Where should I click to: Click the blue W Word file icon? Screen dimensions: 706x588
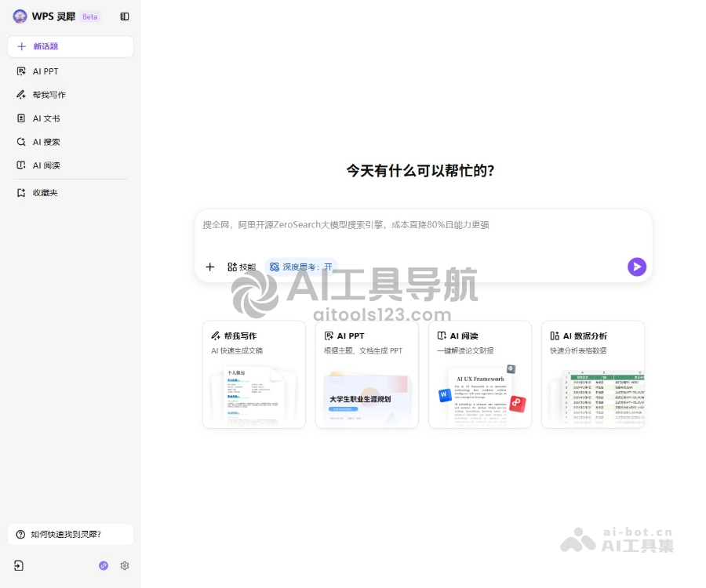(x=445, y=394)
